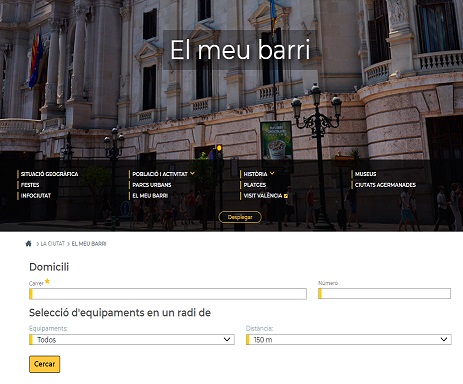
Task: Focus the Número input field
Action: [x=384, y=294]
